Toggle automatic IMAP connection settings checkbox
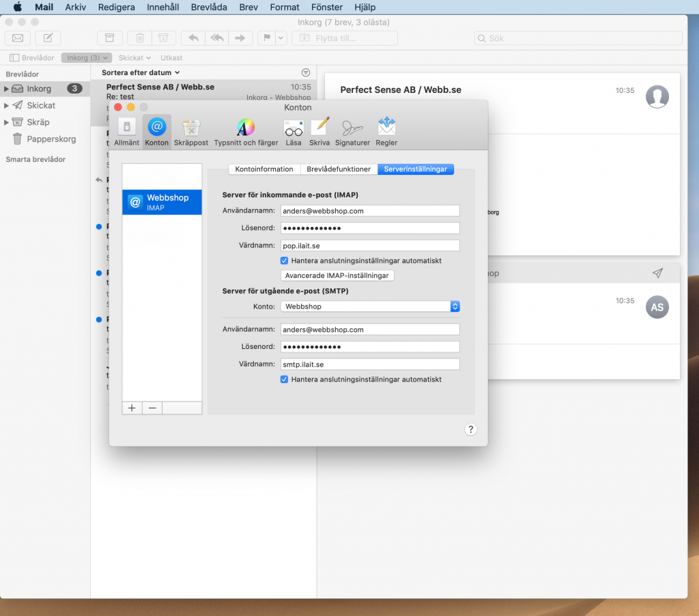699x616 pixels. pyautogui.click(x=285, y=260)
